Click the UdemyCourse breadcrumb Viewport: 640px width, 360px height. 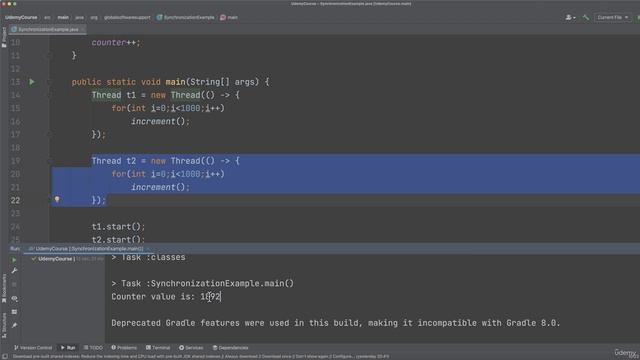21,18
